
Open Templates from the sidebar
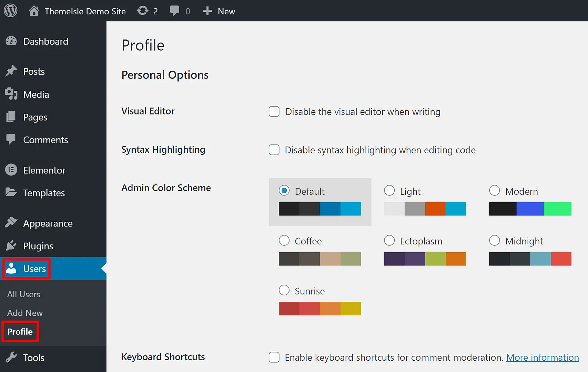(x=12, y=193)
